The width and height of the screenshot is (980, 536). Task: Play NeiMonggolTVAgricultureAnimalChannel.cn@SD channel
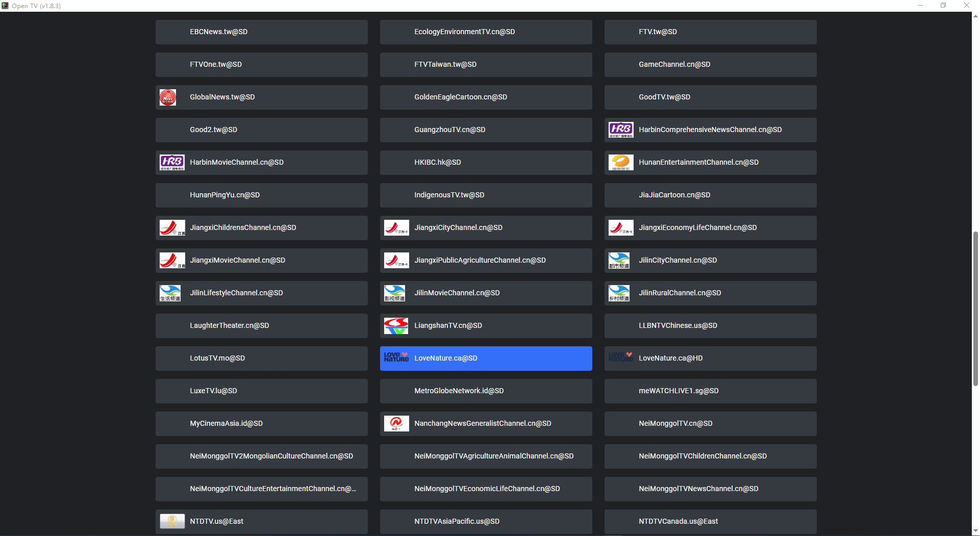point(486,456)
